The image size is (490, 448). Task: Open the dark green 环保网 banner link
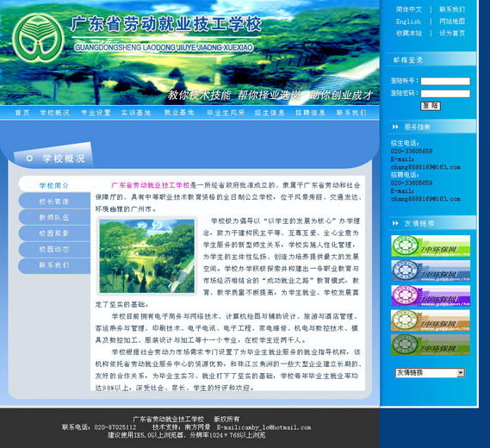(x=431, y=345)
